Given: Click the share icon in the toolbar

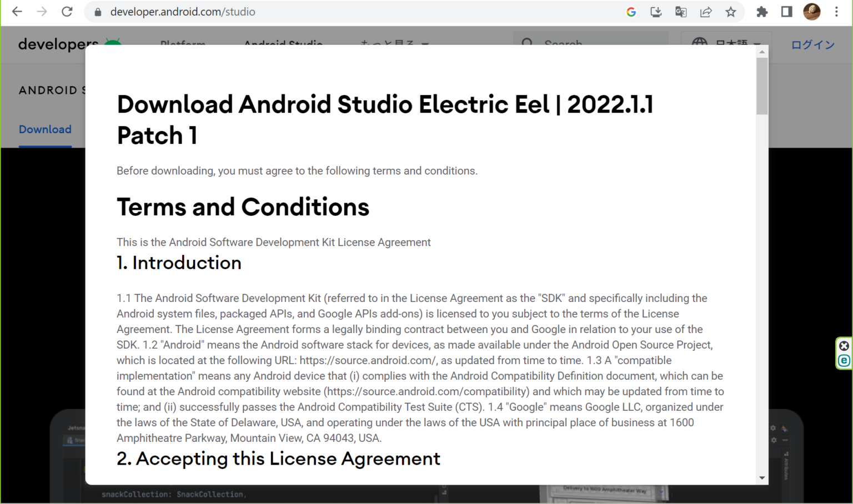Looking at the screenshot, I should (x=706, y=12).
